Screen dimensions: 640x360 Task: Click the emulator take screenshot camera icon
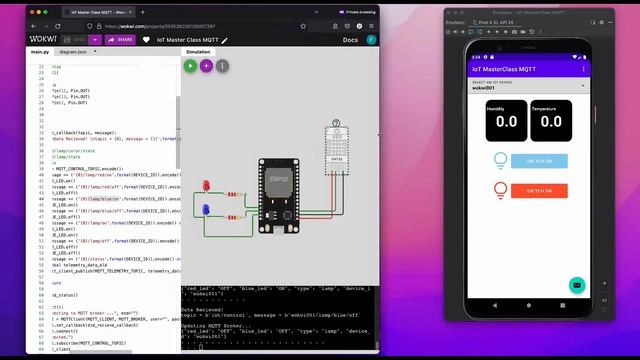coord(514,31)
